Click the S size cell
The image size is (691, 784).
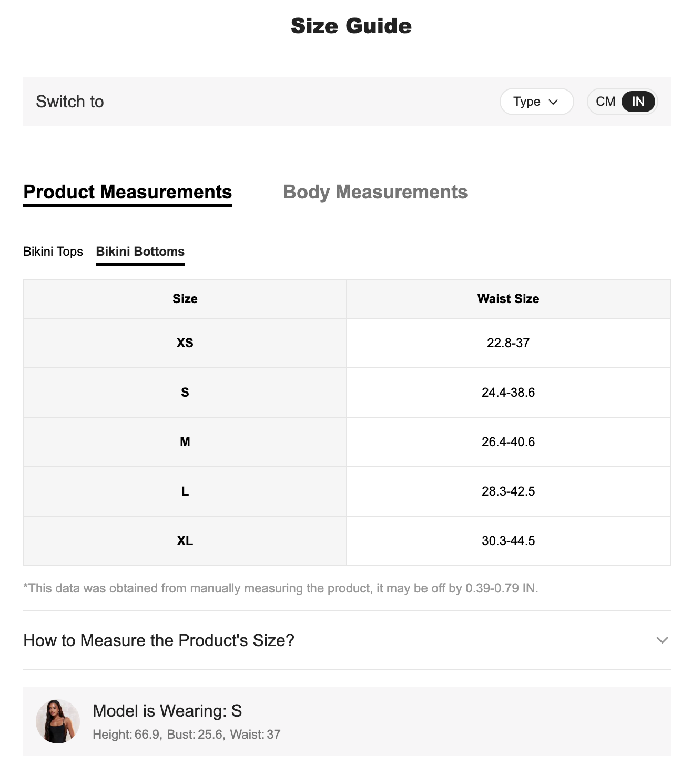point(185,393)
